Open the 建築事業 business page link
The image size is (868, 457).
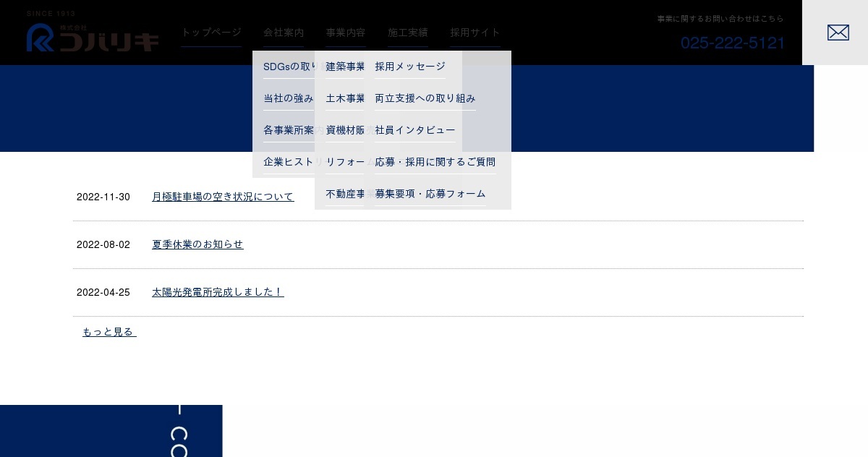point(345,67)
